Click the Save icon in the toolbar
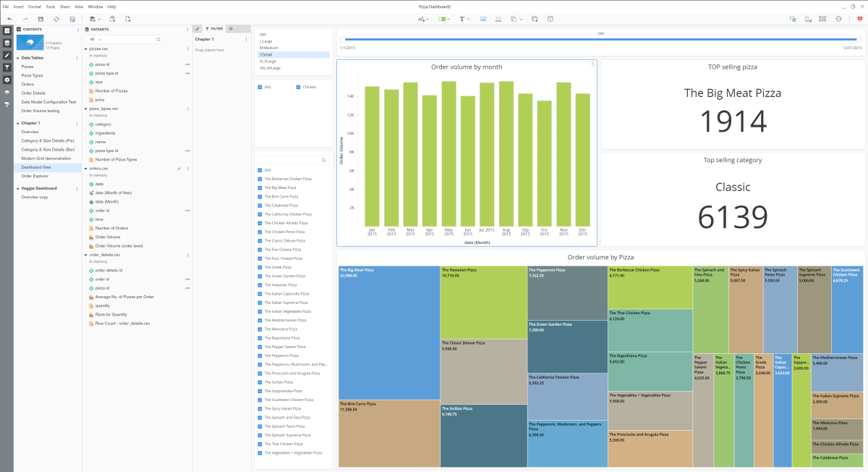The width and height of the screenshot is (868, 472). pyautogui.click(x=41, y=20)
